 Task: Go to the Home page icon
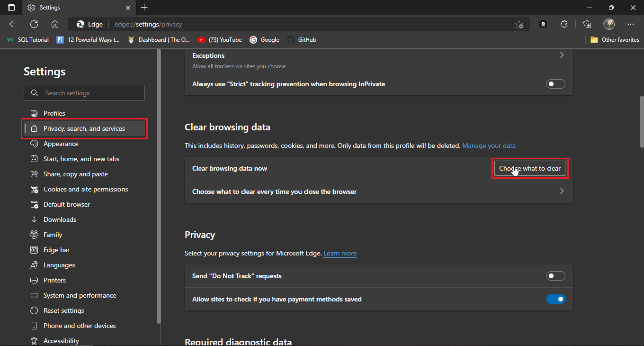point(55,24)
